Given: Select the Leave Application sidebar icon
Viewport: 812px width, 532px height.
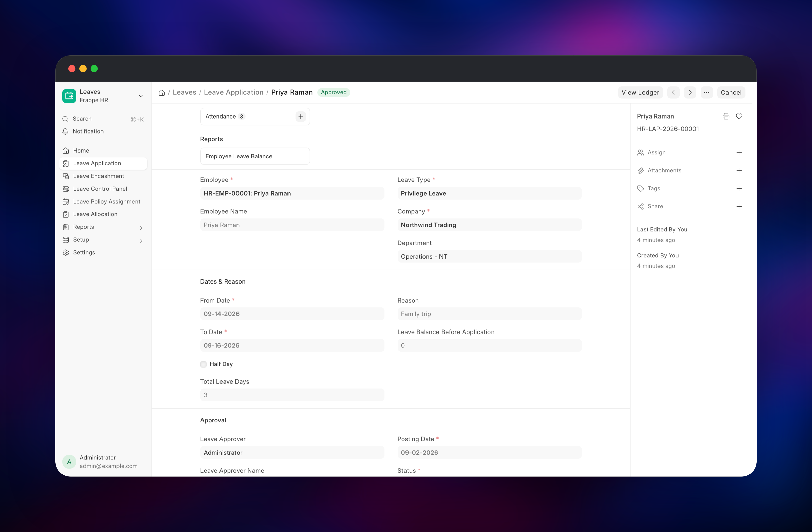Looking at the screenshot, I should (x=66, y=163).
